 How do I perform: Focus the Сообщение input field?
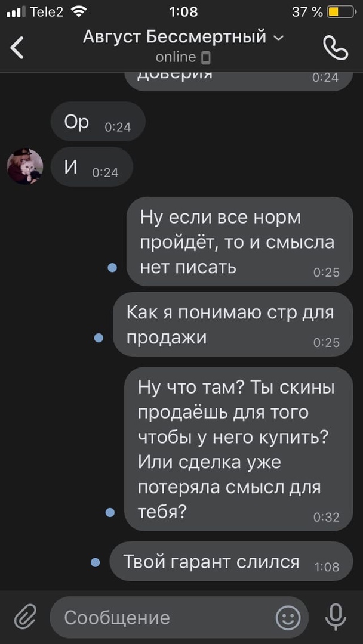point(179,617)
